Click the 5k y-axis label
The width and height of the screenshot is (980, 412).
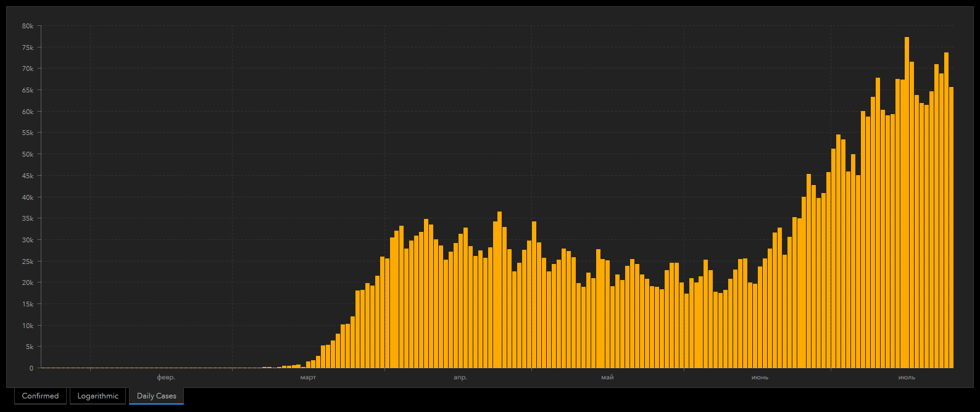tap(29, 347)
